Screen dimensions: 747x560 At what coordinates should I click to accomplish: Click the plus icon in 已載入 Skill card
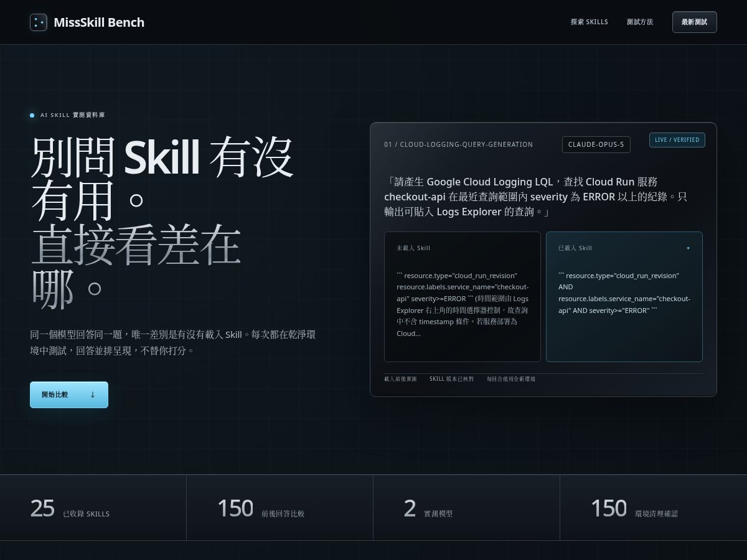[x=688, y=248]
